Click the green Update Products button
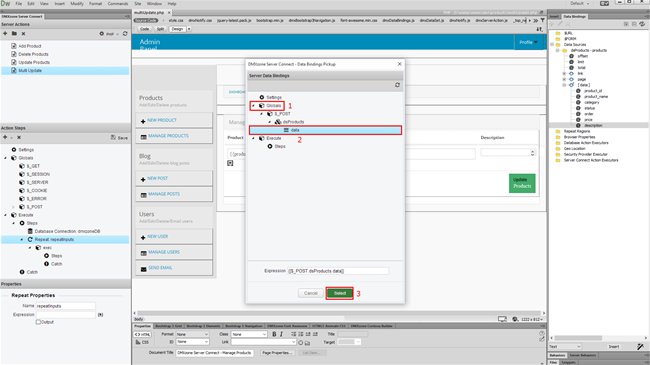The width and height of the screenshot is (650, 365). coord(522,183)
